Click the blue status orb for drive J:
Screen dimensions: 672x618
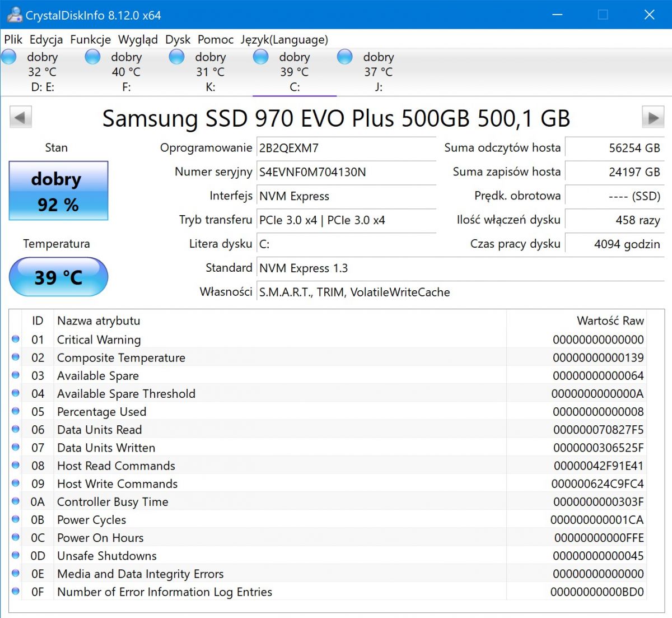[345, 57]
